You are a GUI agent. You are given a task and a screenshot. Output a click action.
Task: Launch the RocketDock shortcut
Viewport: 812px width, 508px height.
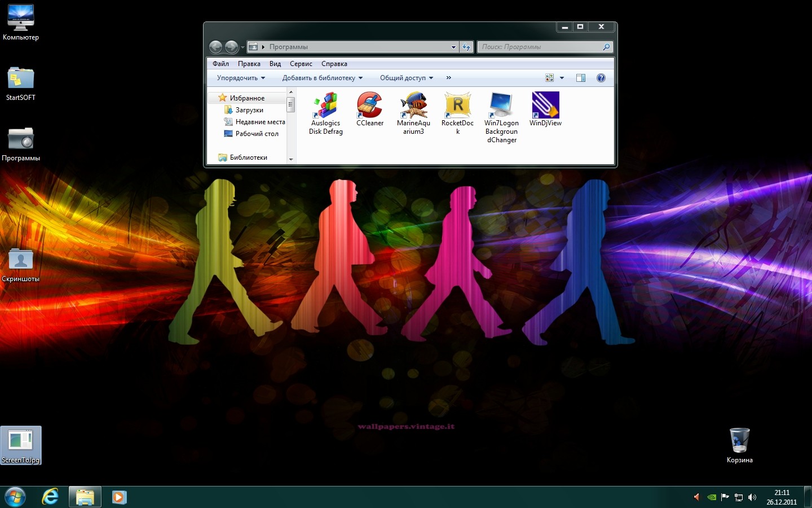pyautogui.click(x=457, y=113)
